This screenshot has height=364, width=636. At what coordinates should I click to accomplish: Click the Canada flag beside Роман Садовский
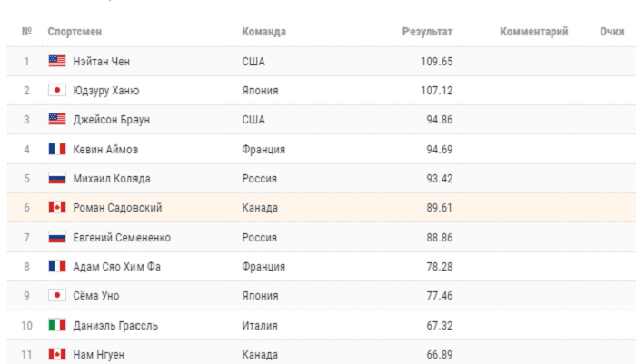click(x=57, y=208)
